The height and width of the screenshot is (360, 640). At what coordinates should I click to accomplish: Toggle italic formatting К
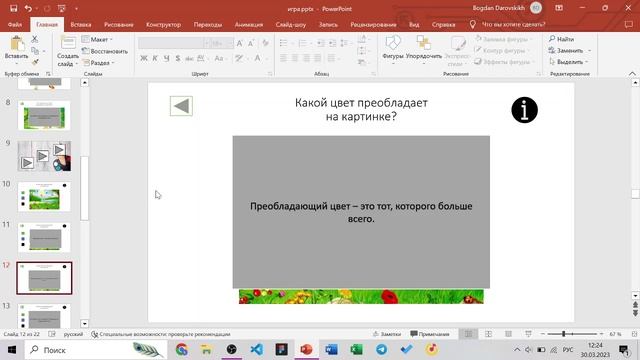click(155, 58)
